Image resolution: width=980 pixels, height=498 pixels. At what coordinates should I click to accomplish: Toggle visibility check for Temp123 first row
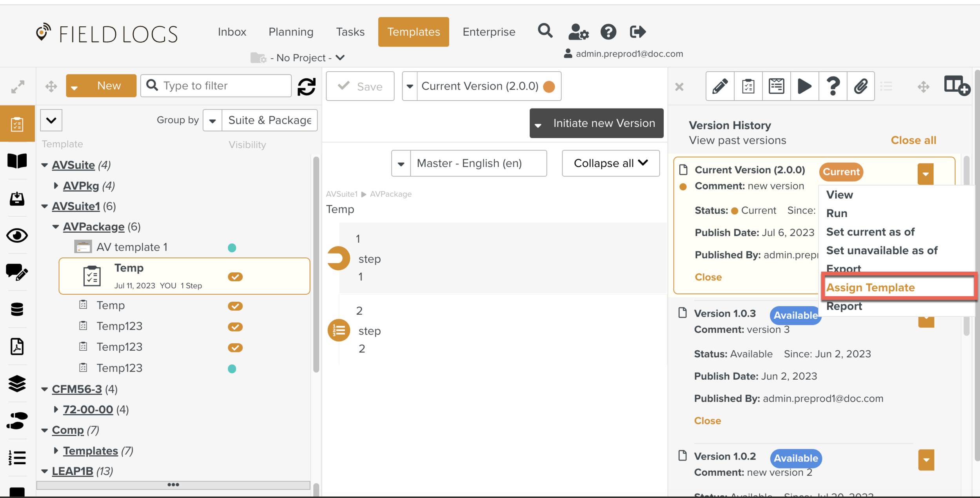[x=235, y=327]
